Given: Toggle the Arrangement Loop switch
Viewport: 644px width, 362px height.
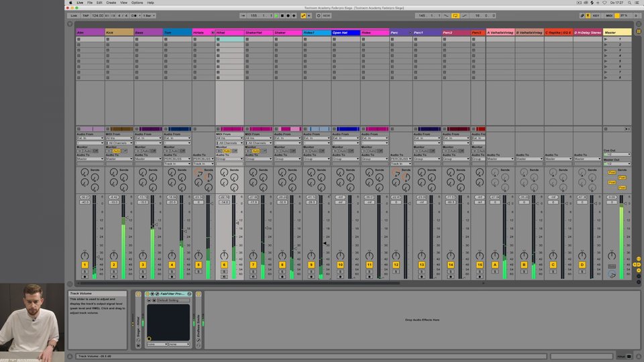Looking at the screenshot, I should 455,15.
